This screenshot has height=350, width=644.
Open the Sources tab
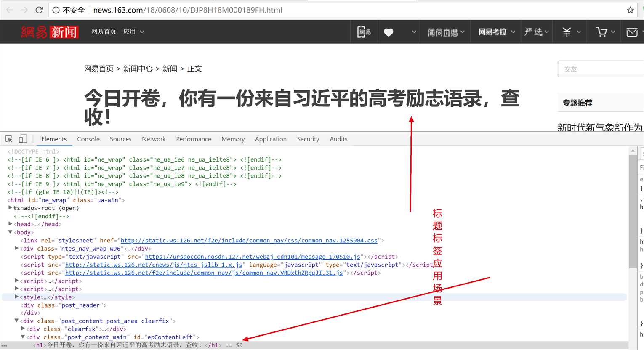(x=120, y=139)
